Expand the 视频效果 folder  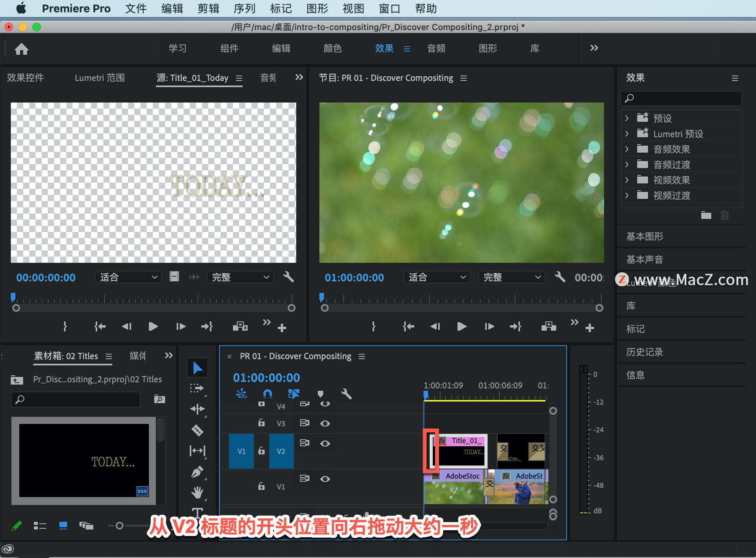pyautogui.click(x=627, y=180)
